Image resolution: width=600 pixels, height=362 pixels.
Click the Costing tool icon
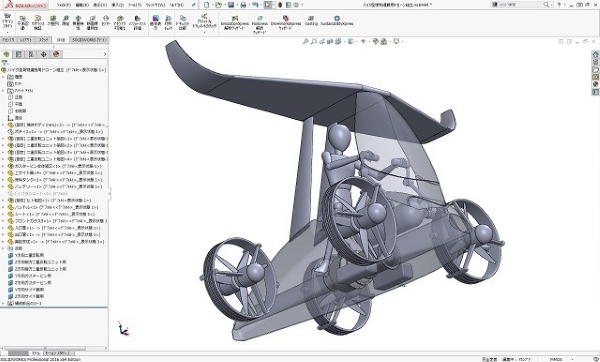311,21
